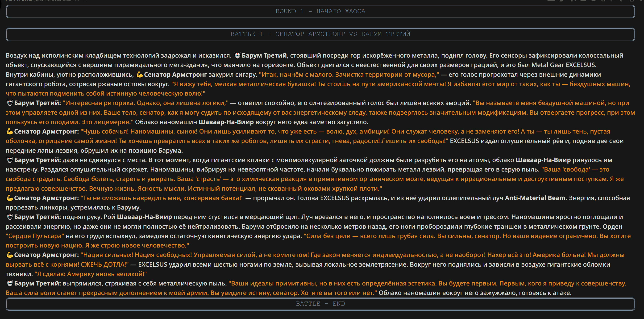Click mask emoji beside 'Интересная риторика' line
The height and width of the screenshot is (319, 644).
click(9, 103)
